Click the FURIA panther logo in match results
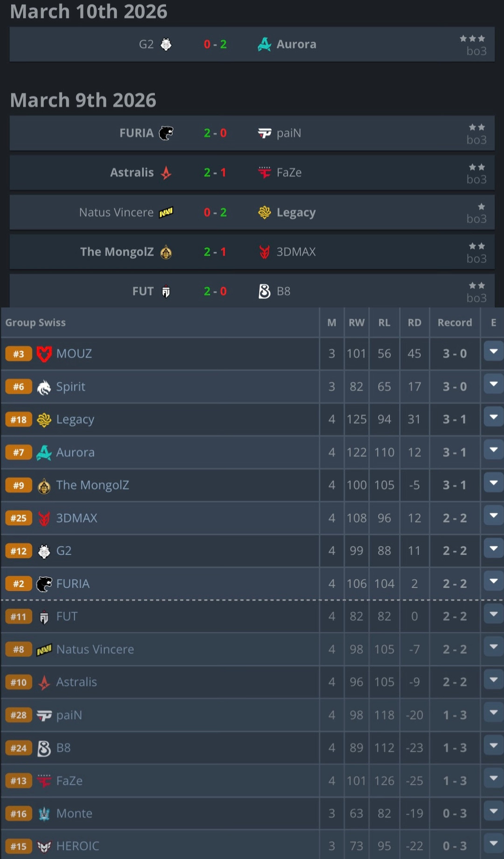This screenshot has width=504, height=859. (166, 133)
